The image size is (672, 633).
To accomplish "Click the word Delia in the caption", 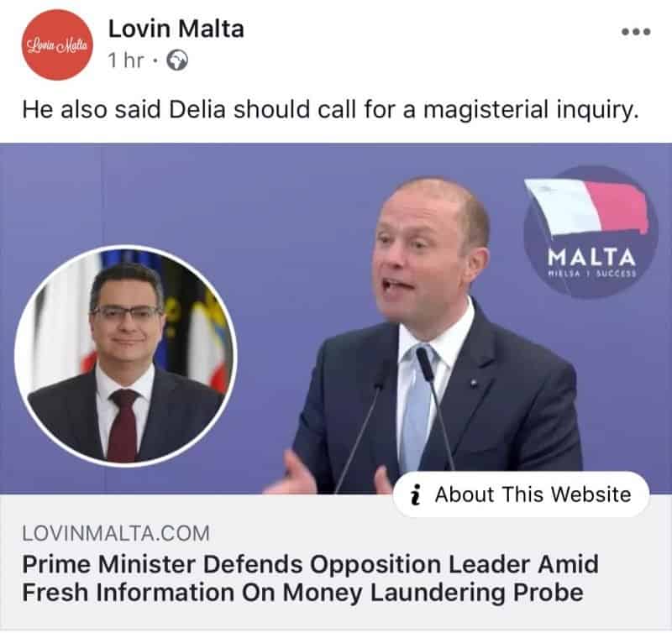I will click(197, 109).
